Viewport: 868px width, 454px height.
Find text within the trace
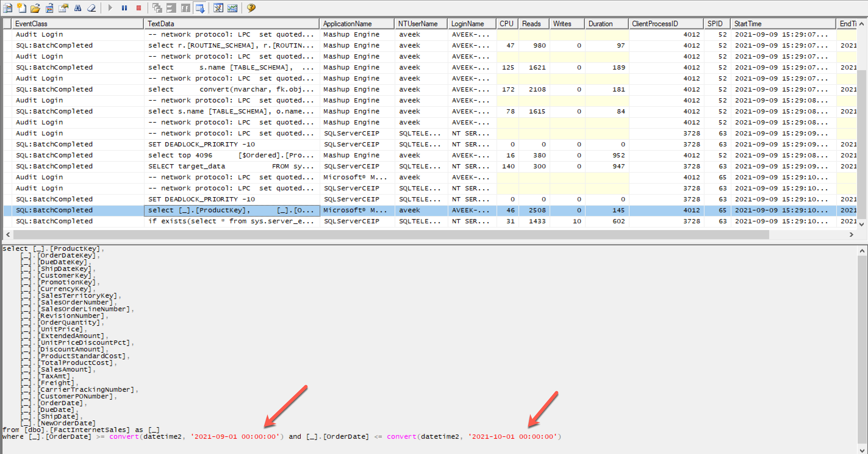pos(77,8)
